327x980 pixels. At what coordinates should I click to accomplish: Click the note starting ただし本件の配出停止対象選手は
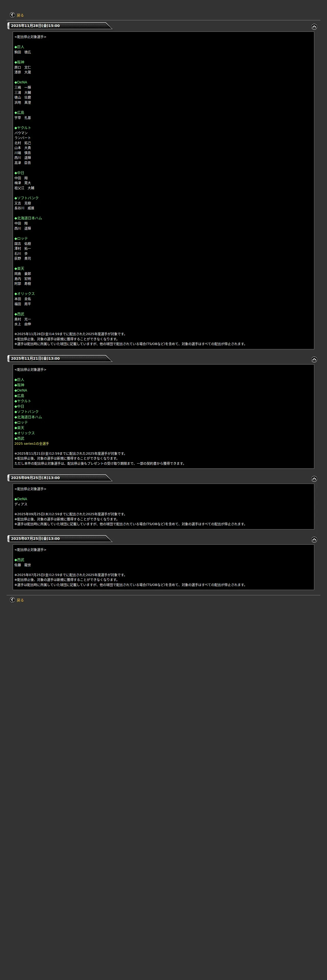click(100, 463)
